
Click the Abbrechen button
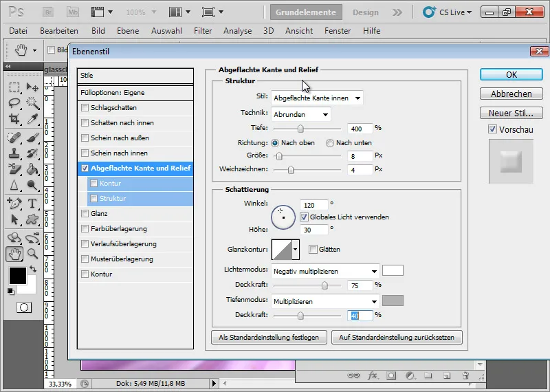[x=511, y=94]
